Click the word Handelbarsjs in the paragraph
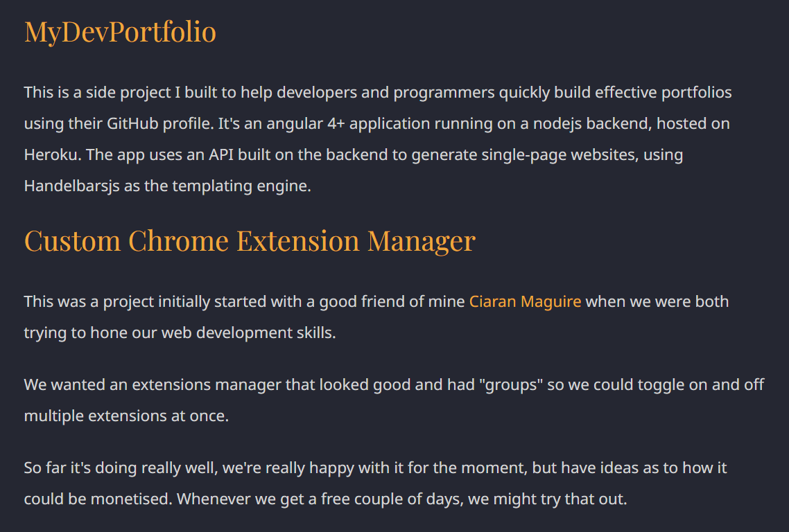 click(x=72, y=186)
